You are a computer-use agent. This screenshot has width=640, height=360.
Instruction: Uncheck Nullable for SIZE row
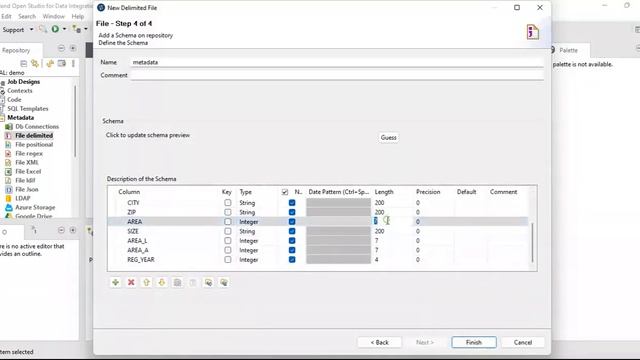pyautogui.click(x=292, y=231)
